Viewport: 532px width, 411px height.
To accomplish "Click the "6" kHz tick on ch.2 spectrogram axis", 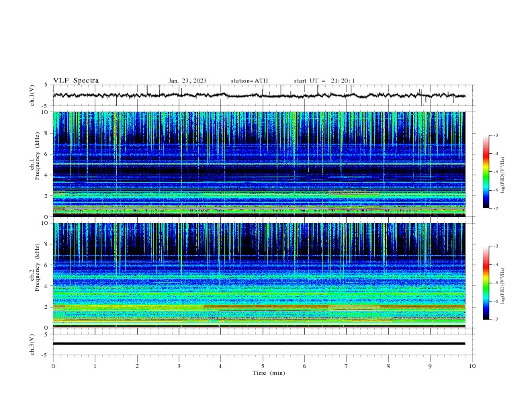I will click(46, 265).
